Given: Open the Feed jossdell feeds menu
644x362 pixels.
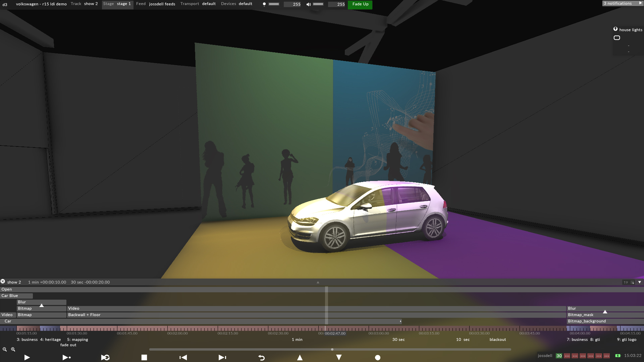Looking at the screenshot, I should point(156,4).
